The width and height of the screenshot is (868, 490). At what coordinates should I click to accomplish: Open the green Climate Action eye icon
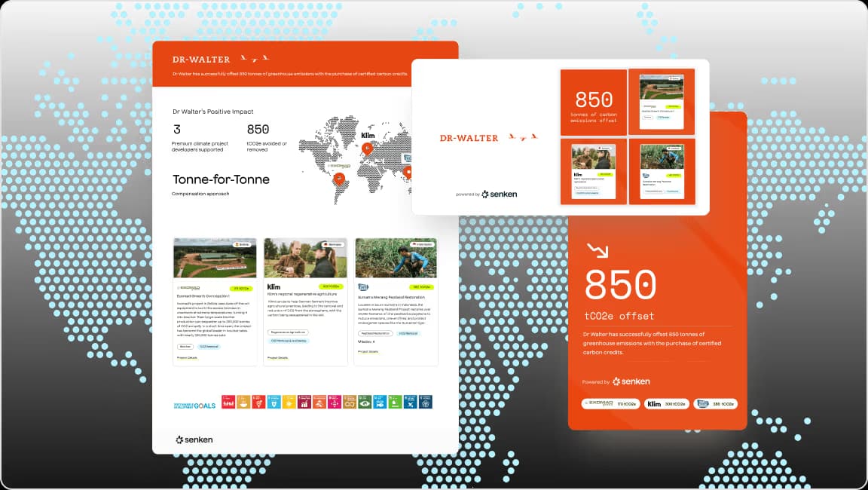(365, 402)
